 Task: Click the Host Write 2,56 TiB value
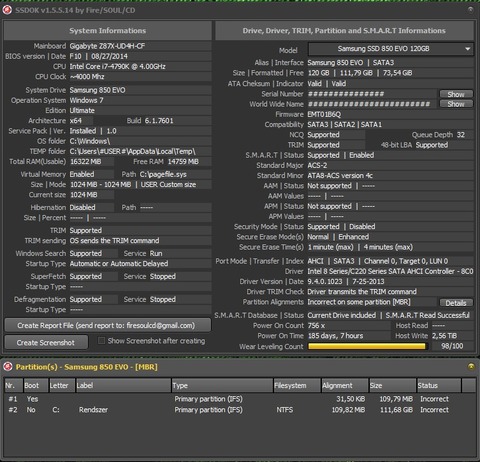coord(445,336)
